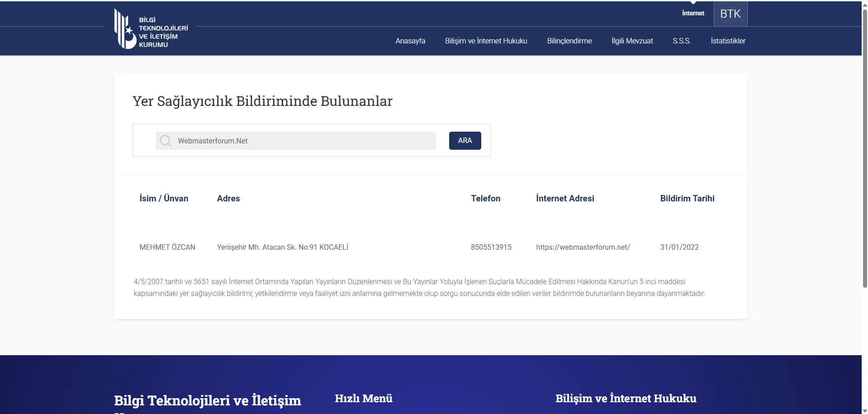Select the phone number 8505513915
Screen dimensions: 868x414
491,247
